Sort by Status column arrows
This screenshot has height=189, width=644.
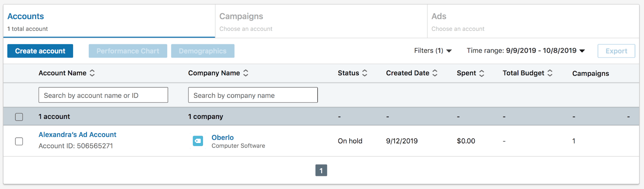pyautogui.click(x=365, y=73)
